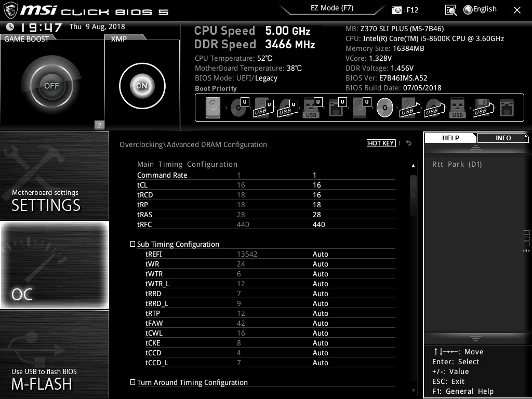Edit the tCL value 16 field

click(x=316, y=185)
